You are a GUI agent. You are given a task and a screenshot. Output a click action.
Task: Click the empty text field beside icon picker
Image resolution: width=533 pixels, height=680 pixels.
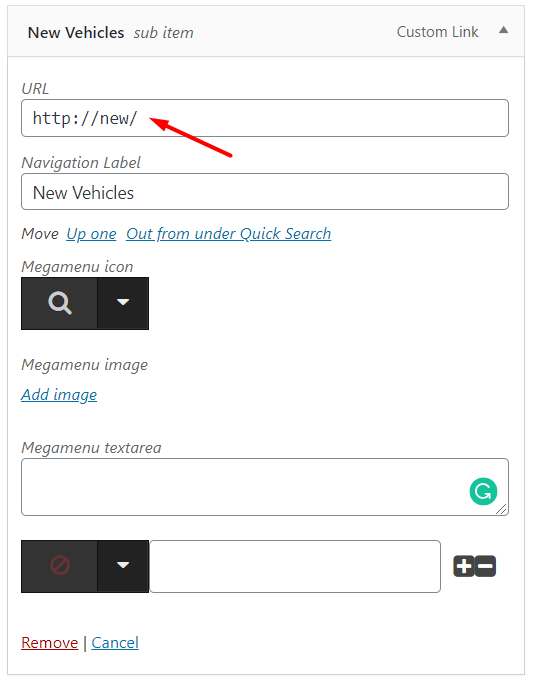click(x=295, y=566)
